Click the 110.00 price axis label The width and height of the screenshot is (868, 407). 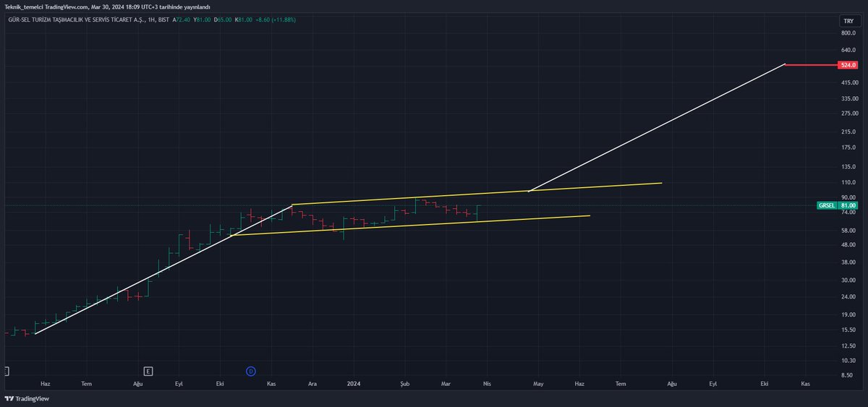(848, 182)
